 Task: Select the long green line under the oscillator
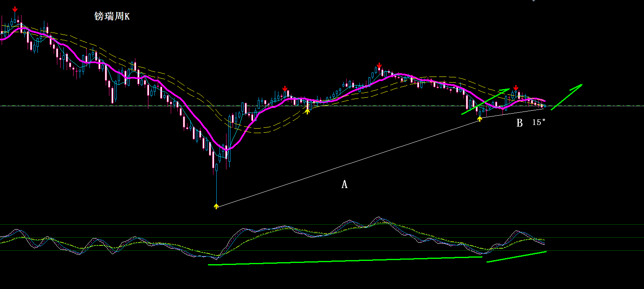click(345, 261)
